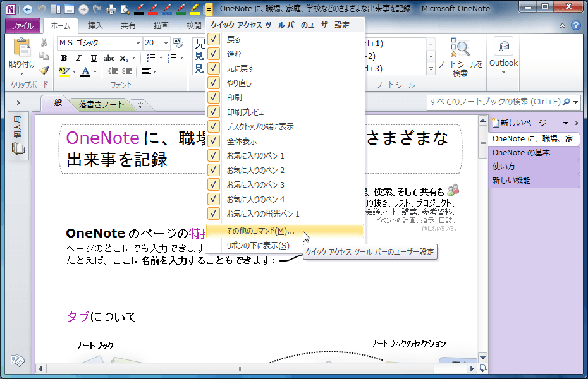Click the Outlook button in ribbon

tap(503, 56)
